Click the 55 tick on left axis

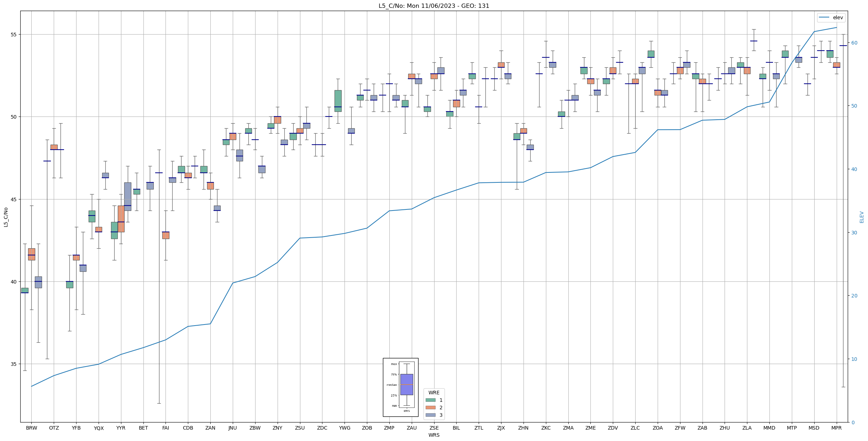pos(14,35)
